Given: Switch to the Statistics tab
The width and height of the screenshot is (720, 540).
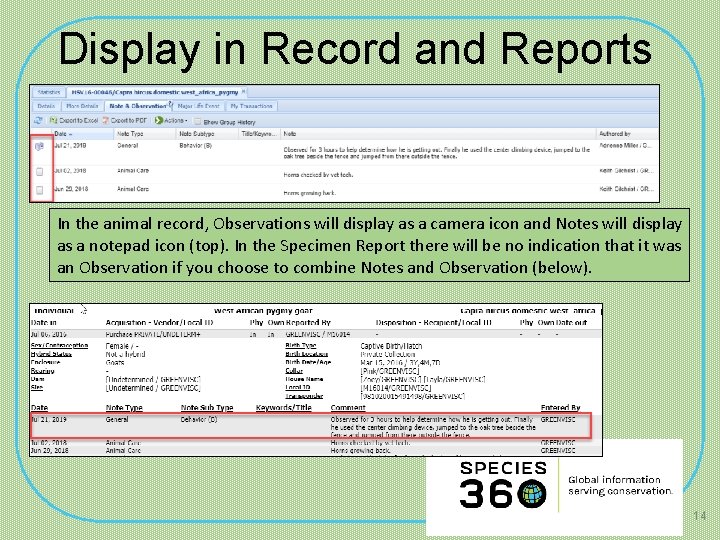Looking at the screenshot, I should tap(49, 92).
